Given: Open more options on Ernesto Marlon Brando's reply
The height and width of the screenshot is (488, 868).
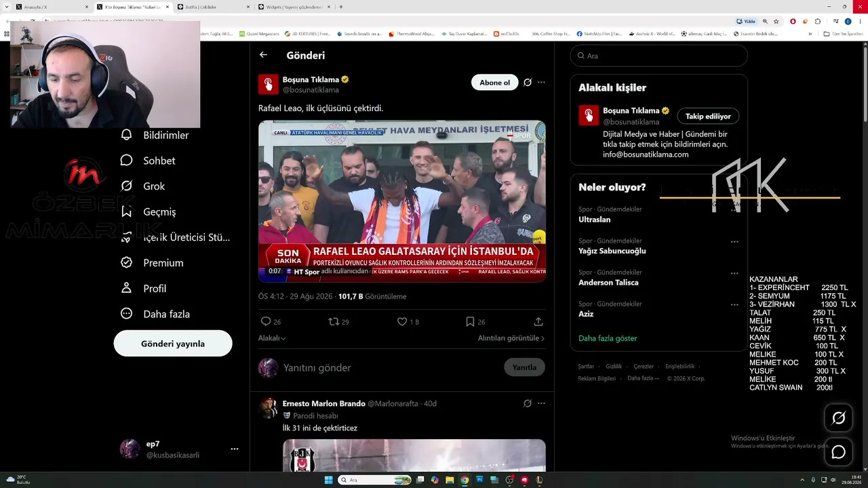Looking at the screenshot, I should (541, 403).
